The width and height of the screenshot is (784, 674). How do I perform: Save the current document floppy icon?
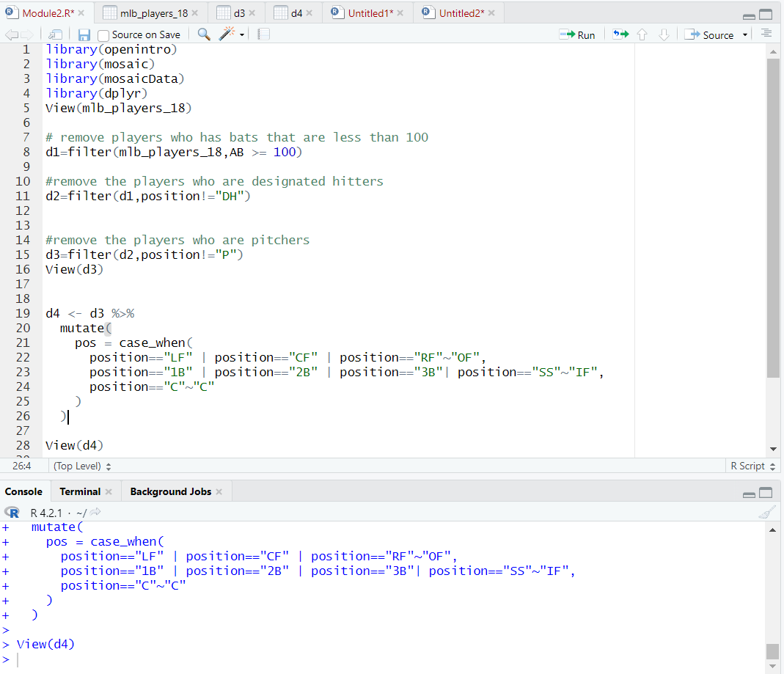point(84,34)
